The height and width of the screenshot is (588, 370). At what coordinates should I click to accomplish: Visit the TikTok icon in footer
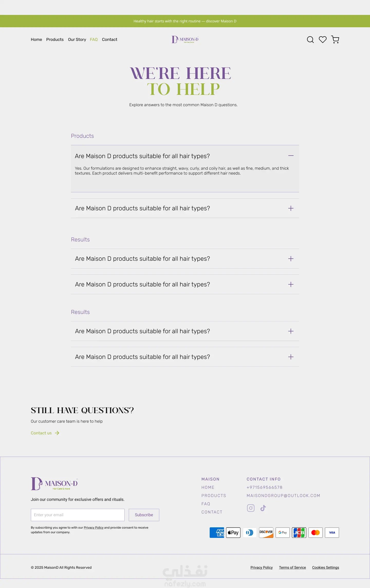click(x=263, y=508)
